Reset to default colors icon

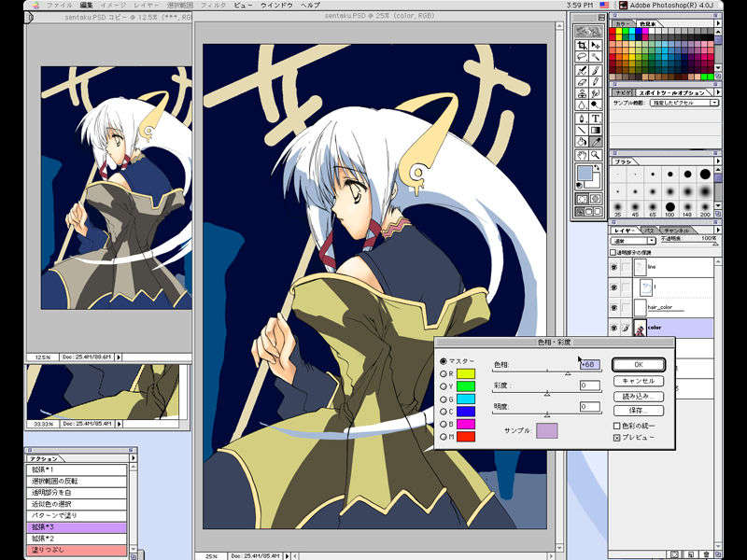579,185
